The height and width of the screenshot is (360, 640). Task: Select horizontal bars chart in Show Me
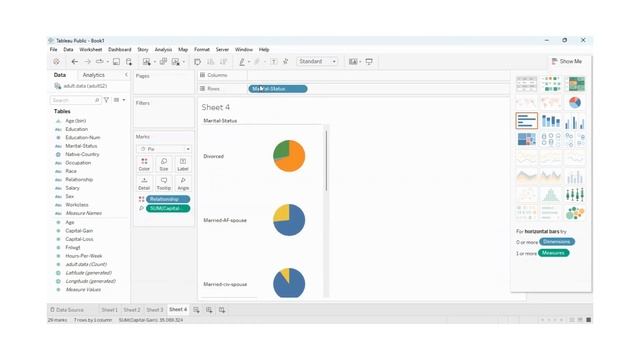coord(527,121)
